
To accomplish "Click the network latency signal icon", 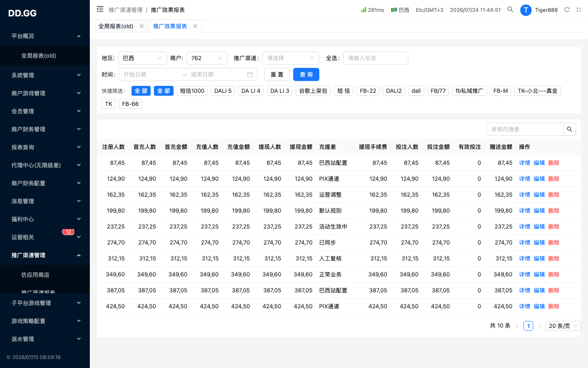I will [363, 9].
